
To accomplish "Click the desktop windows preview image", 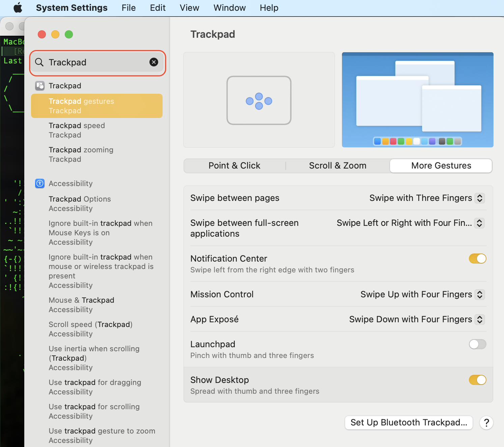I will click(418, 100).
